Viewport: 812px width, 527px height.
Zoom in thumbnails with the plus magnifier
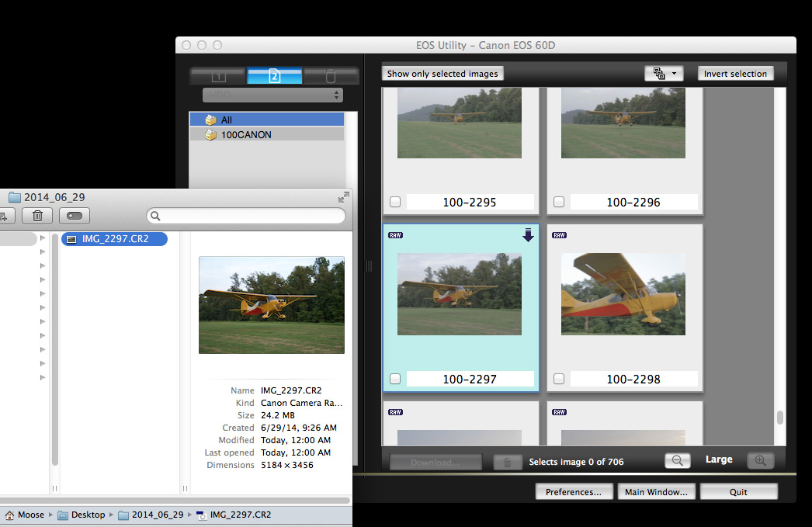760,460
